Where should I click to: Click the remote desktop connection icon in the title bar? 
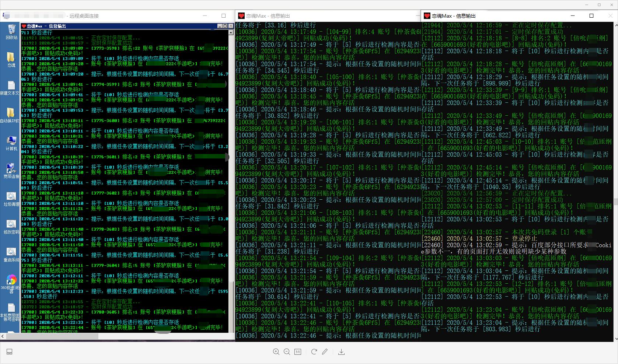pos(6,16)
